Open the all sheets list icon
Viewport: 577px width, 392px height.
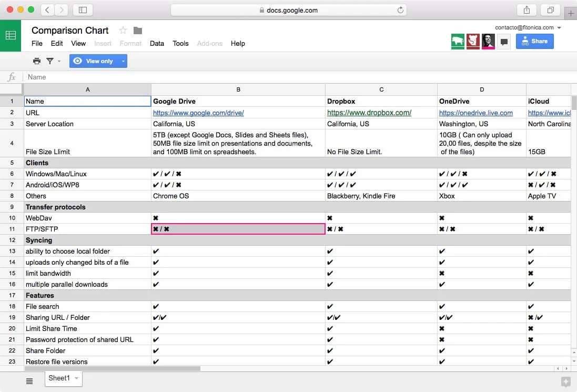[29, 381]
